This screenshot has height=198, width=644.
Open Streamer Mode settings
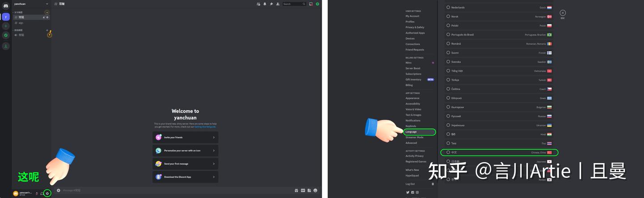click(414, 137)
